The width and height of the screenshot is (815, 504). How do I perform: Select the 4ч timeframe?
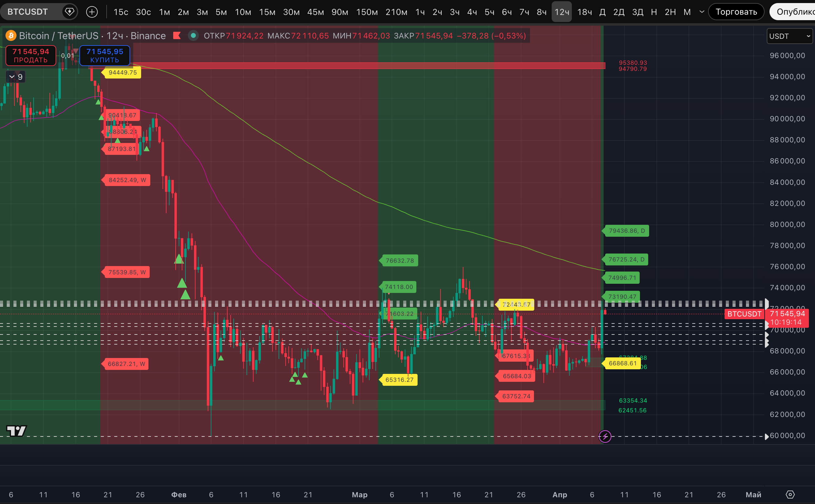[x=472, y=12]
